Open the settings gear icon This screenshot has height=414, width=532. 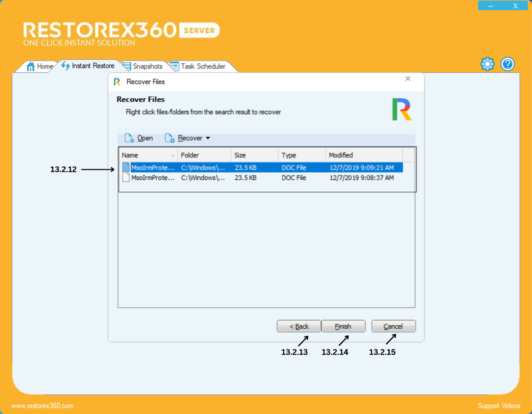[487, 64]
